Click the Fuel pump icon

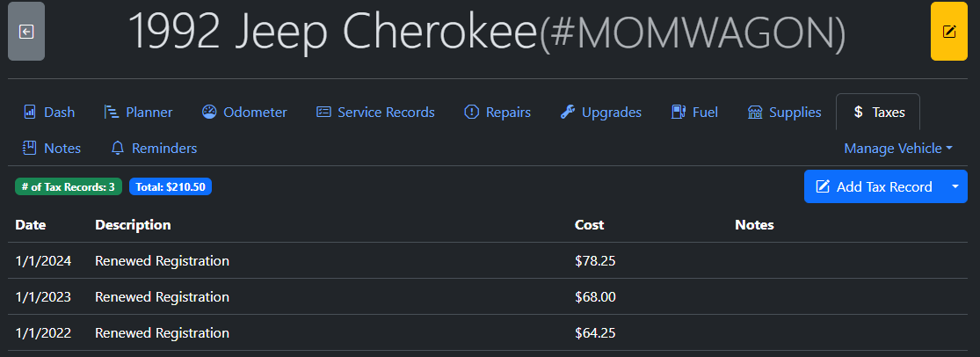tap(679, 113)
